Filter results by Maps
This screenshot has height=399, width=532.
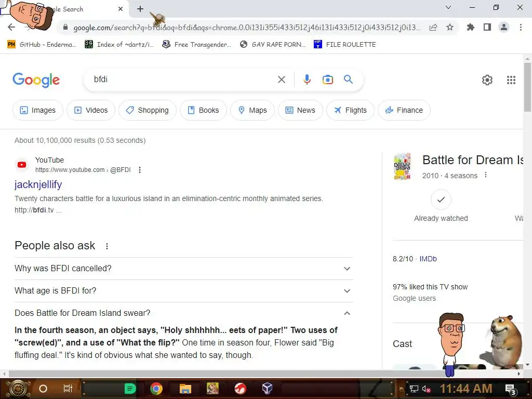(x=252, y=110)
